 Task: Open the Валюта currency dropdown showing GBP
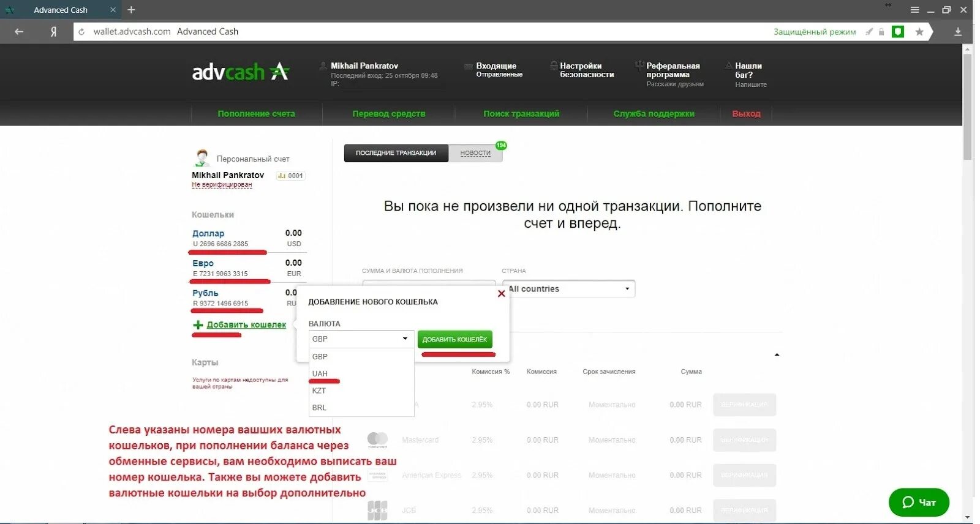pos(360,339)
